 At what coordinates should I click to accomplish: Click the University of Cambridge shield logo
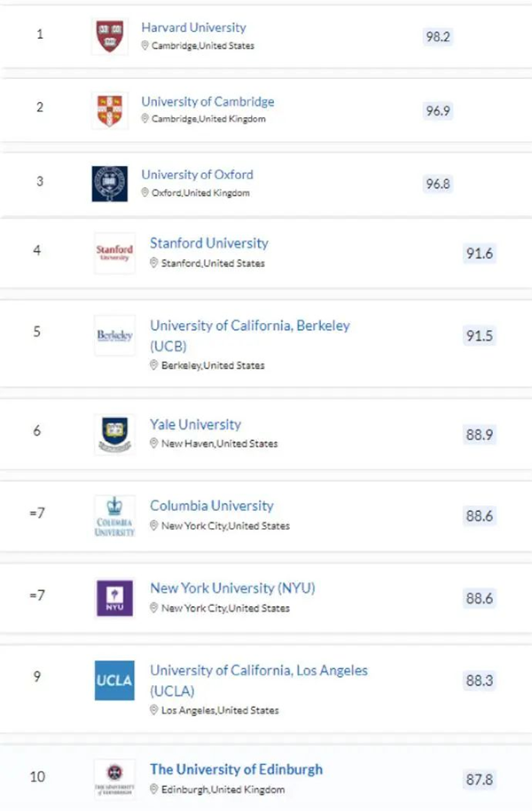pos(110,110)
